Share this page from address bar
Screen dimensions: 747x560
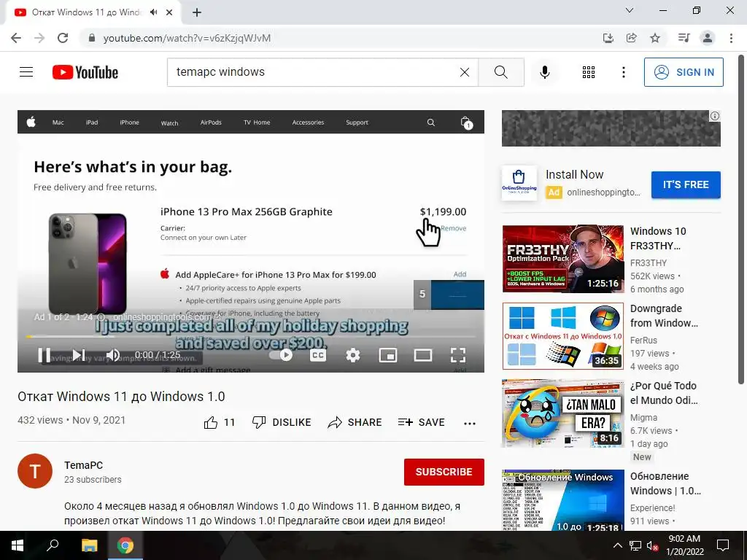point(632,38)
